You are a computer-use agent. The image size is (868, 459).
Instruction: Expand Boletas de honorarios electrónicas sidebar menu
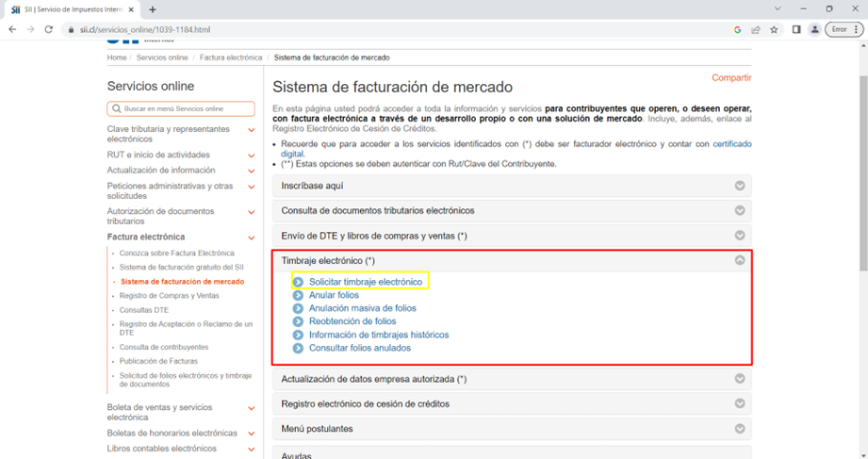coord(252,434)
